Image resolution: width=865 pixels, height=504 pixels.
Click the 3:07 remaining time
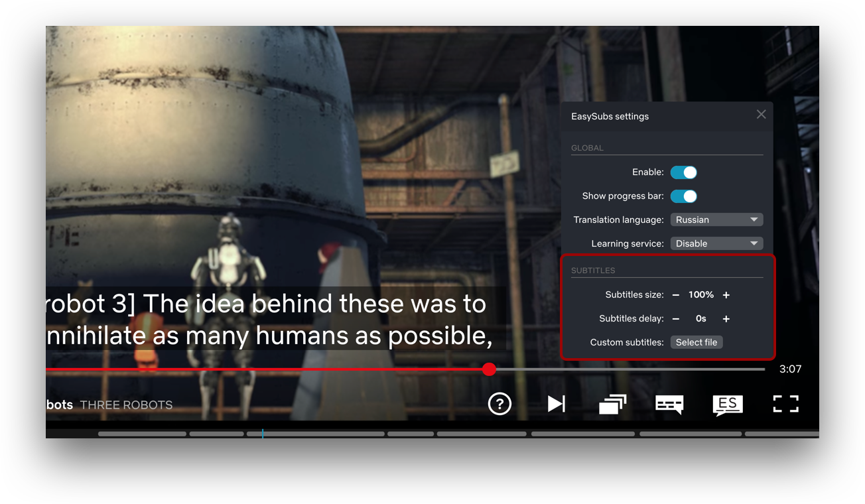[x=790, y=369]
